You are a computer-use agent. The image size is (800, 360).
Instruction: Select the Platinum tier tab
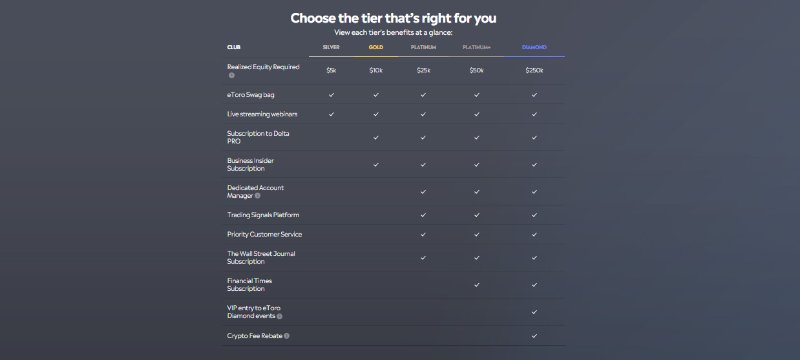coord(423,47)
